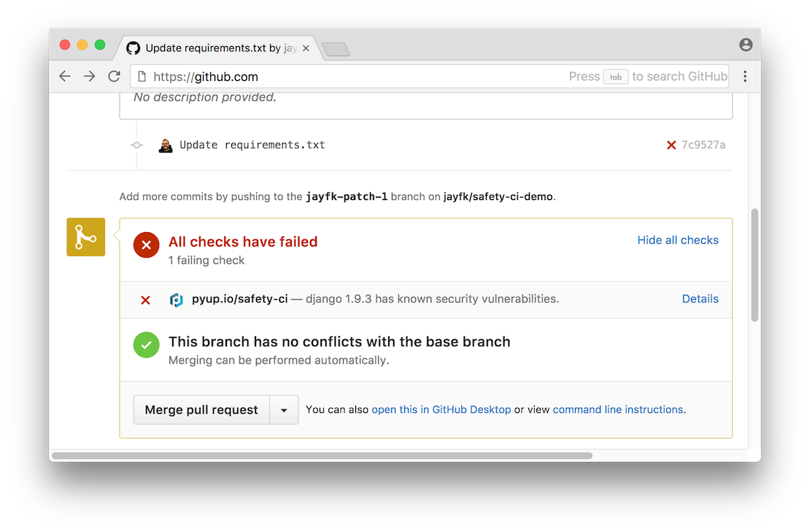
Task: Click the browser forward arrow
Action: tap(89, 77)
